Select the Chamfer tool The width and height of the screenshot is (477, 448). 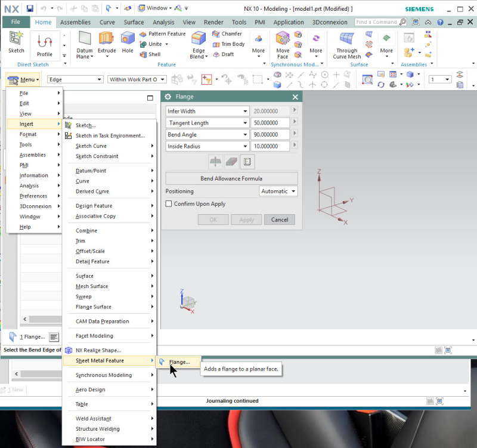pyautogui.click(x=227, y=34)
